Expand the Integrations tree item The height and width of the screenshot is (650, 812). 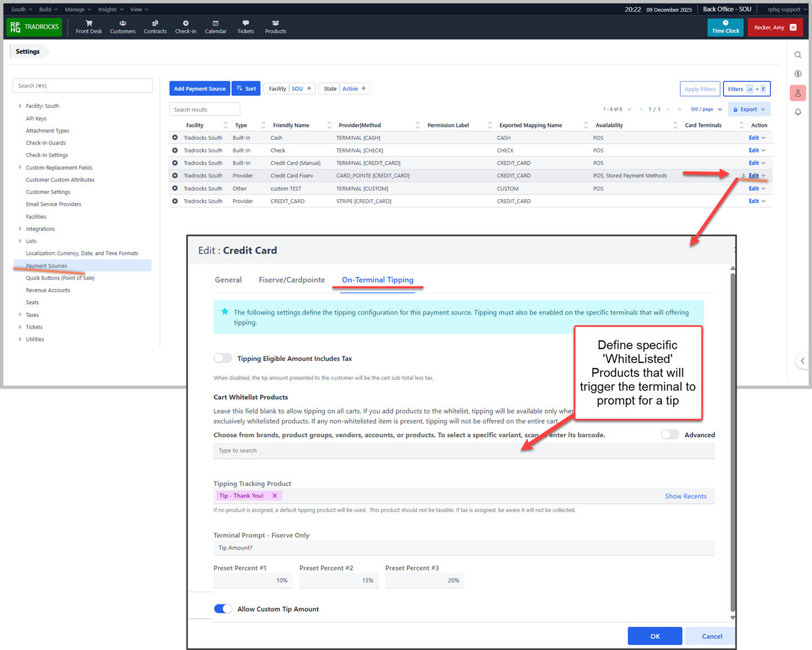(20, 229)
